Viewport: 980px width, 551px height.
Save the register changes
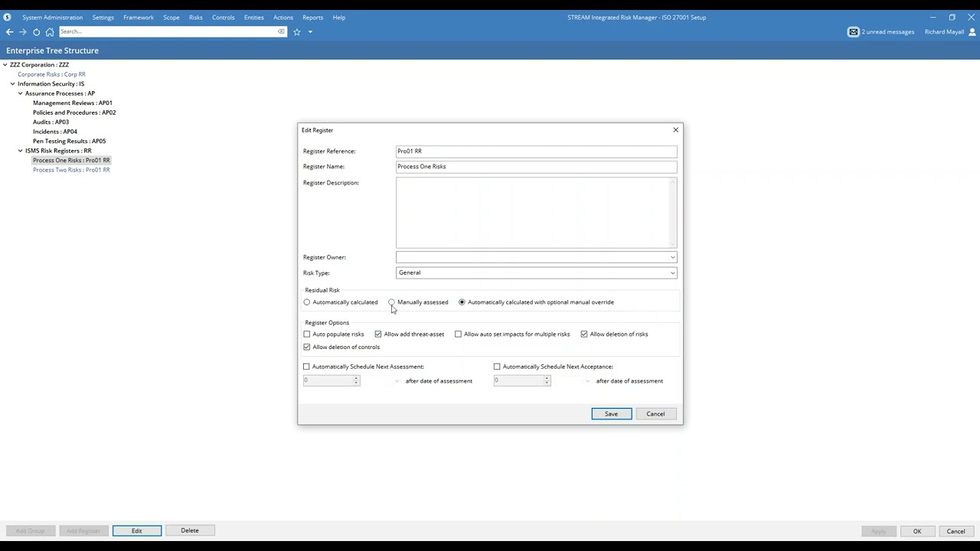(x=611, y=414)
